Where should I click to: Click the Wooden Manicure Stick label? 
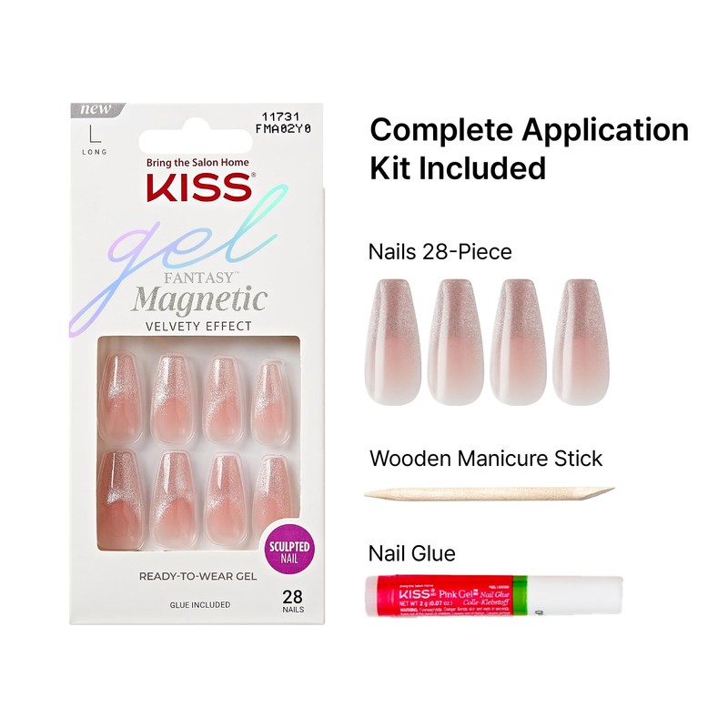click(x=486, y=459)
